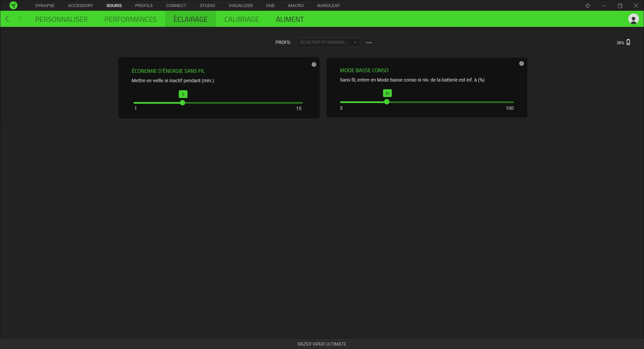Go forward with right arrow
644x349 pixels.
click(20, 19)
